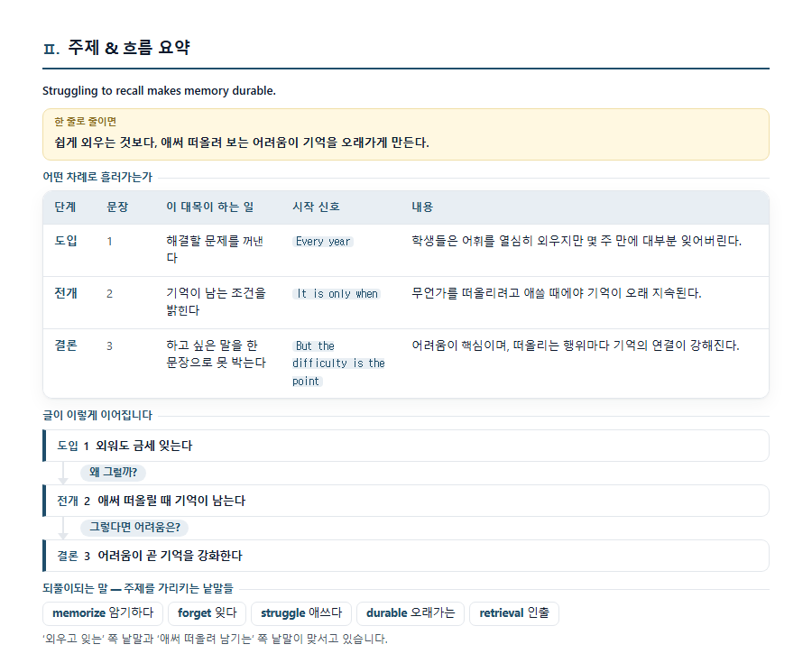Click the '어떤 차례로 흘러가는가' section label
This screenshot has height=672, width=812.
coord(97,177)
